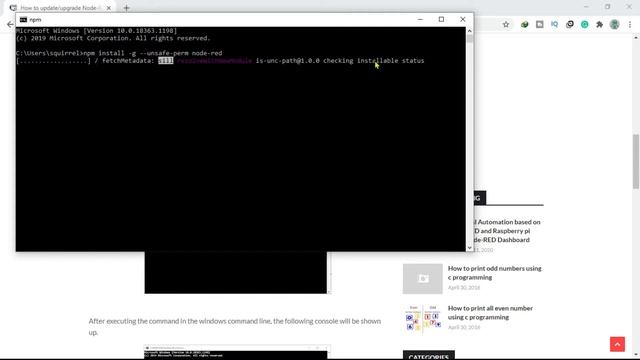Click the Chrome back arrow button
This screenshot has height=360, width=640.
(x=10, y=24)
